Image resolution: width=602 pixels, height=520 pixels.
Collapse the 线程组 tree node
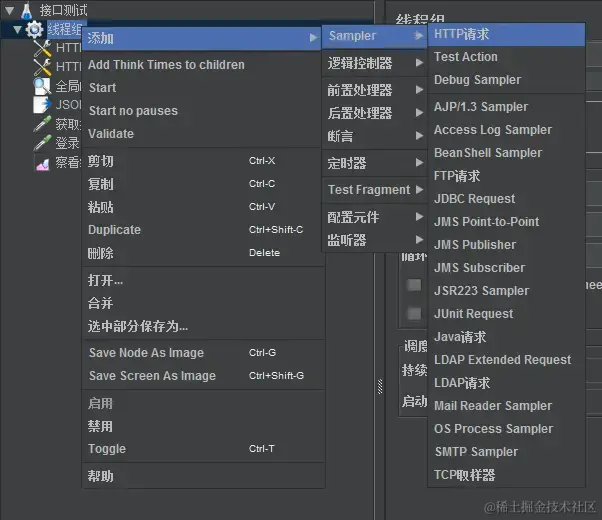(17, 30)
